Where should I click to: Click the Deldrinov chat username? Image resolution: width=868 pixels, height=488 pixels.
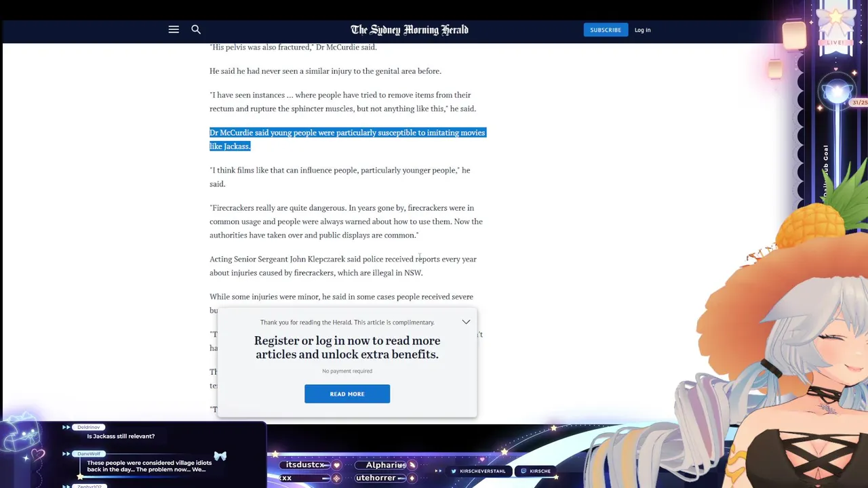[89, 427]
